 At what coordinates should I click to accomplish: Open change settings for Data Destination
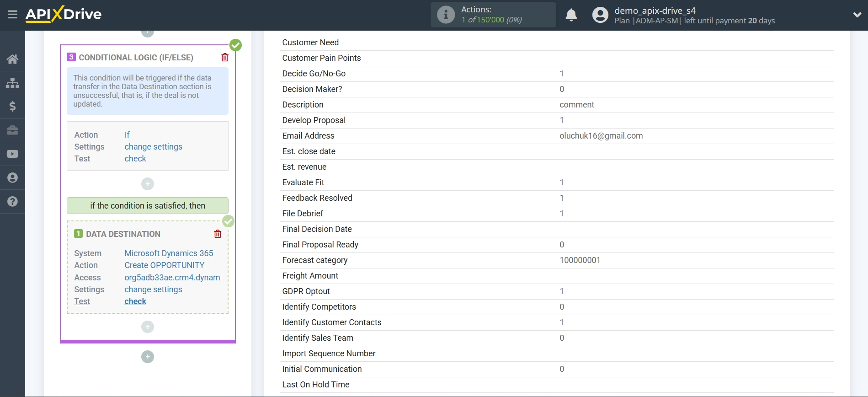tap(153, 290)
